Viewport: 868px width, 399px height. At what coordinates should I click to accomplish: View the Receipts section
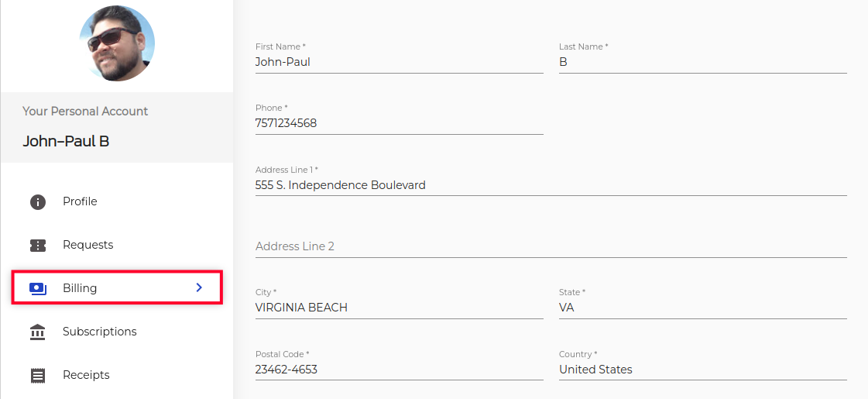(x=86, y=375)
